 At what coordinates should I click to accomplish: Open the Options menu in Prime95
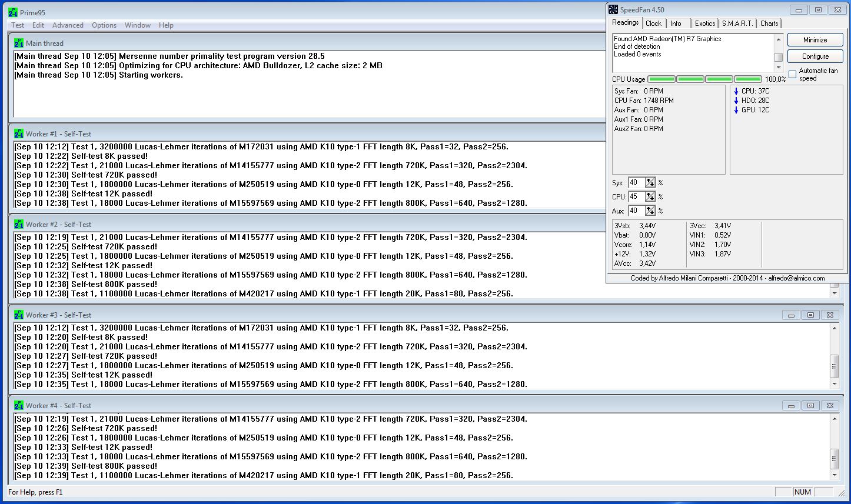[x=104, y=25]
